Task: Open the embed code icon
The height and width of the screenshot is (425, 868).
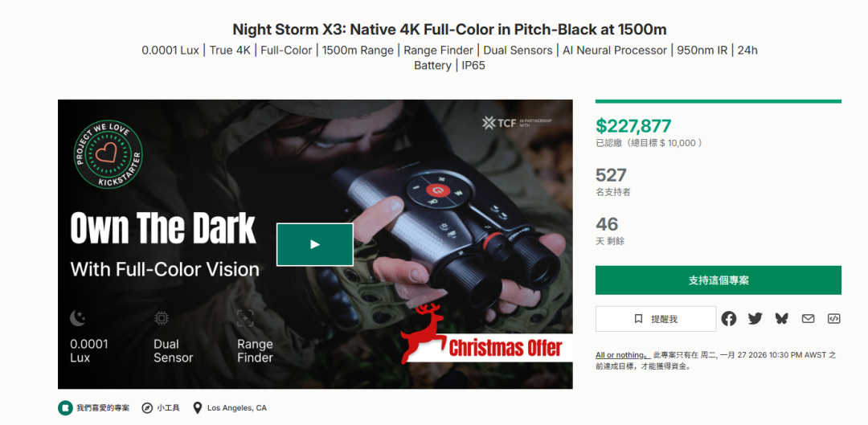Action: click(x=833, y=319)
